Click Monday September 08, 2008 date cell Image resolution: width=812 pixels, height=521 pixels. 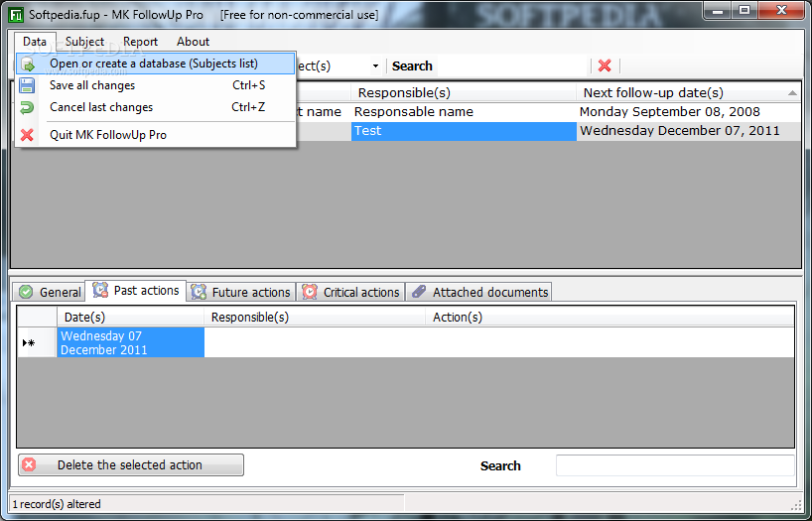click(689, 112)
